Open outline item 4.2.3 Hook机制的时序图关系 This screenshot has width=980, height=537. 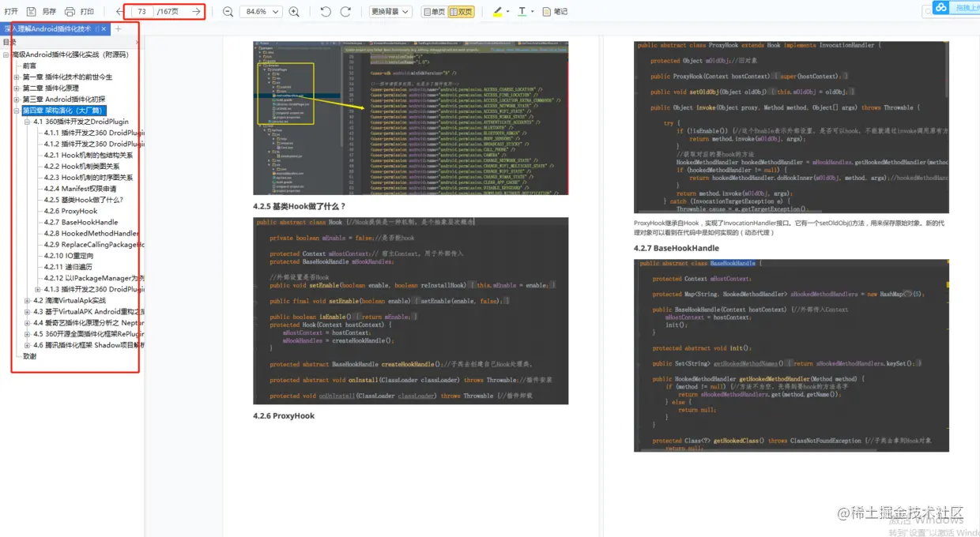89,178
